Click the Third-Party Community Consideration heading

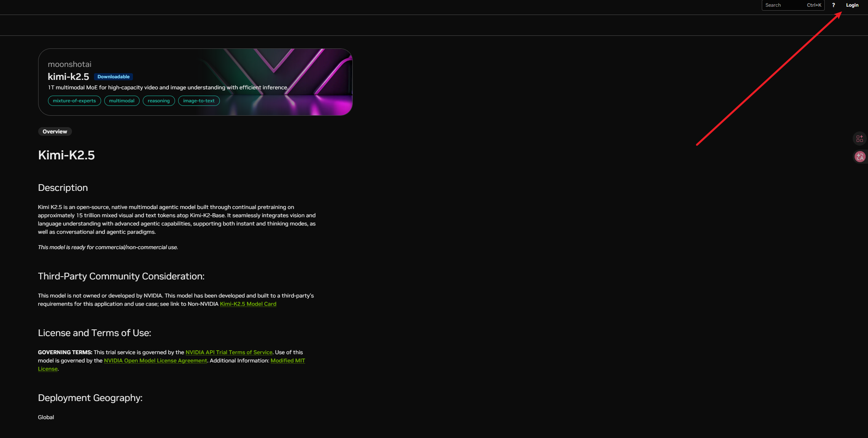[x=121, y=276]
